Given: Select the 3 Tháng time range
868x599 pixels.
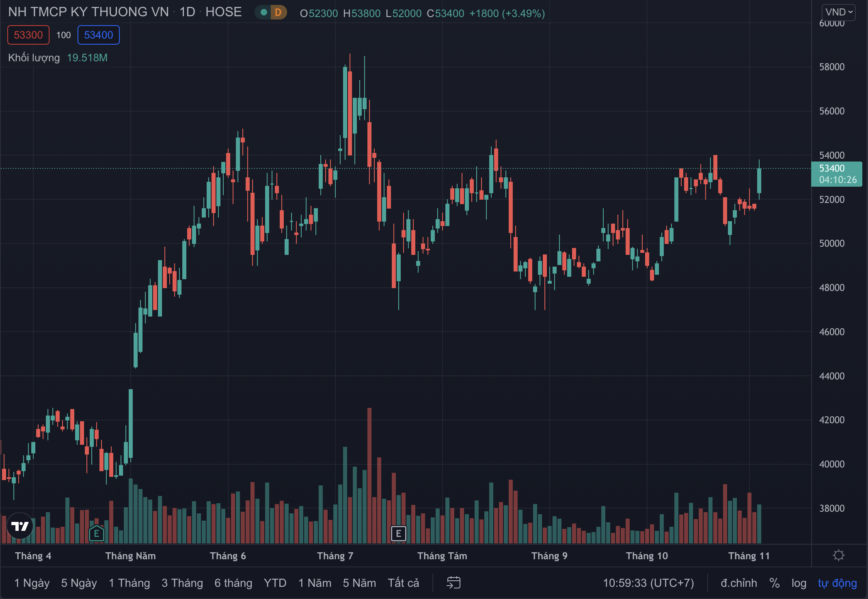Looking at the screenshot, I should coord(182,583).
